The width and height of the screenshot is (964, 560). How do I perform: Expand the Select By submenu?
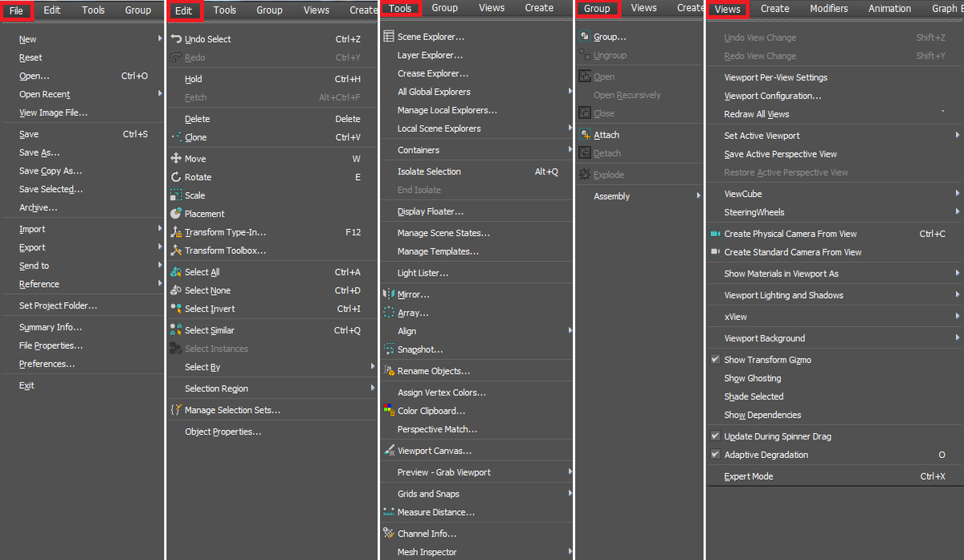[373, 367]
